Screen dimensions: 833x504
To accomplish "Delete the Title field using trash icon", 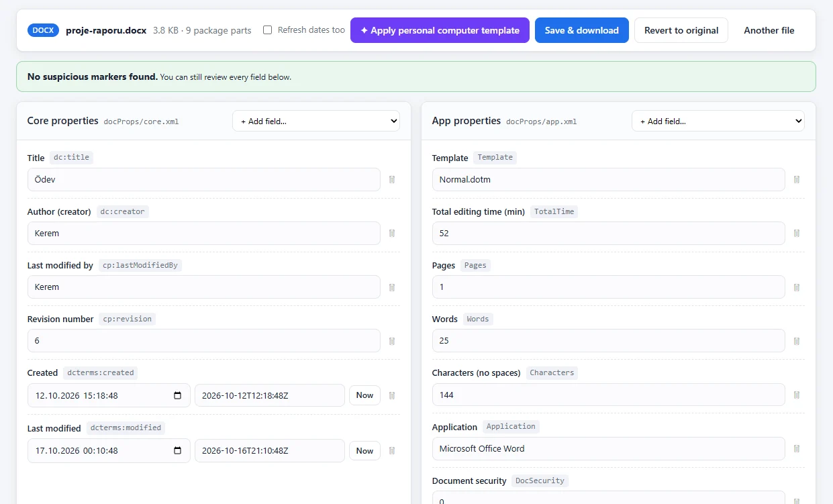I will coord(392,180).
